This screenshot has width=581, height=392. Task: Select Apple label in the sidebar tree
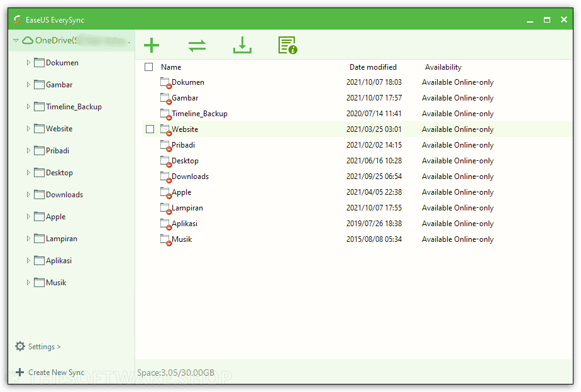55,217
